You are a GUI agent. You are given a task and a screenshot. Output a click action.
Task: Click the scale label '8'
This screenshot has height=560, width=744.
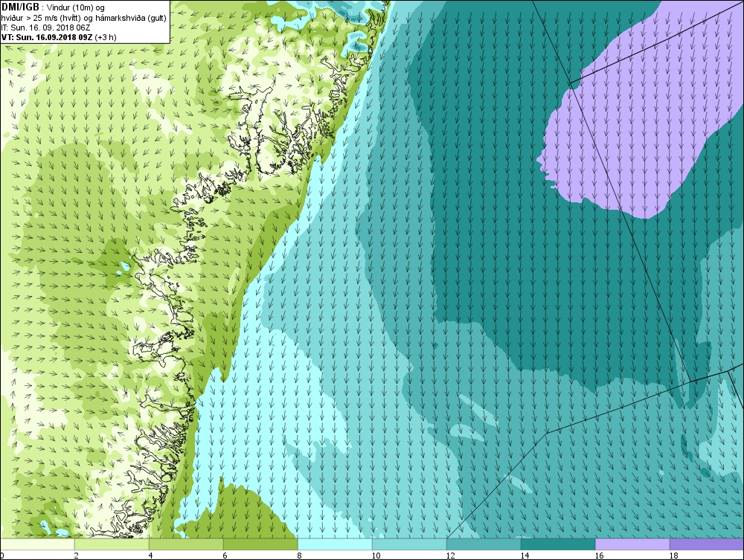[x=299, y=556]
